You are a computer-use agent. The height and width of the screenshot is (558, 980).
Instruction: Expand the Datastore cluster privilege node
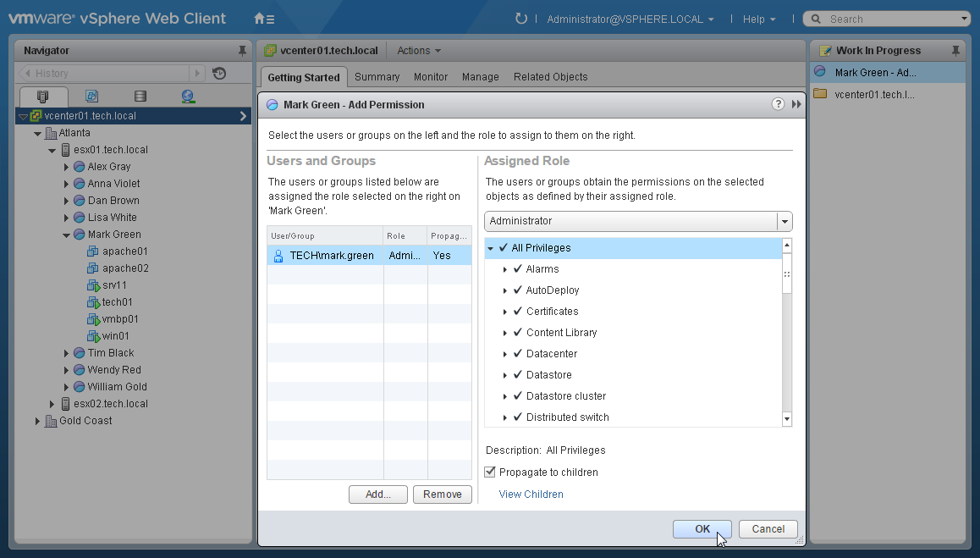pos(505,396)
